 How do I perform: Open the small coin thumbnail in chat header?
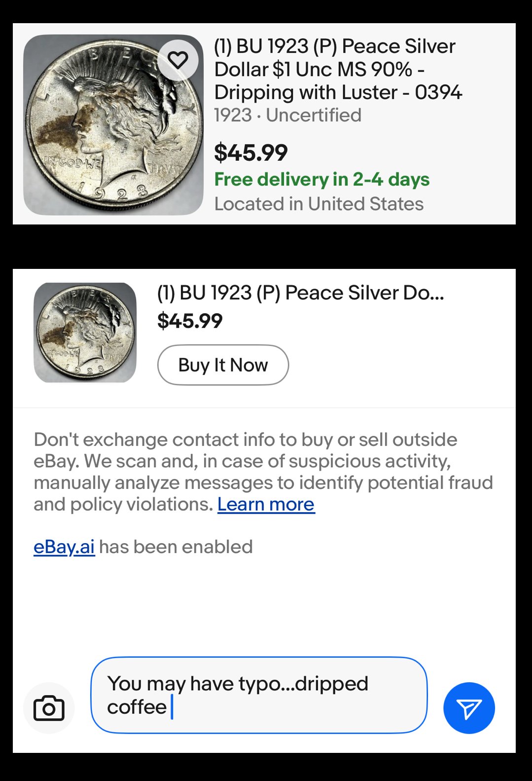(85, 332)
